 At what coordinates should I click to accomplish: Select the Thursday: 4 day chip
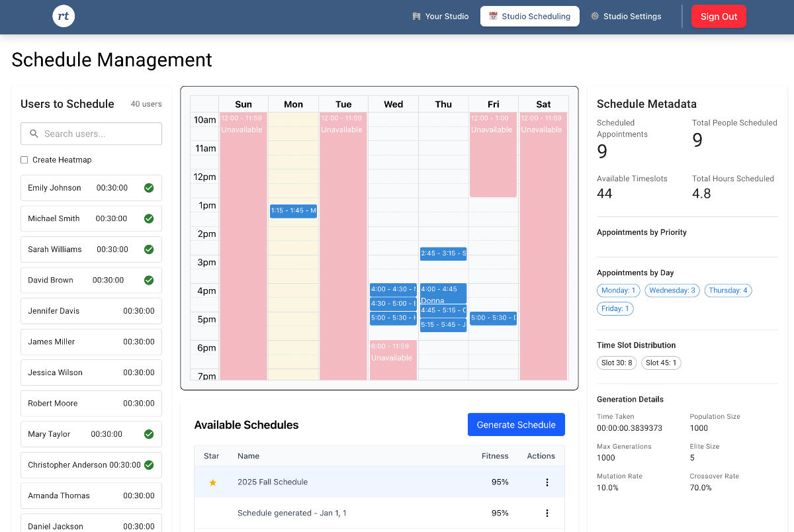[x=728, y=290]
